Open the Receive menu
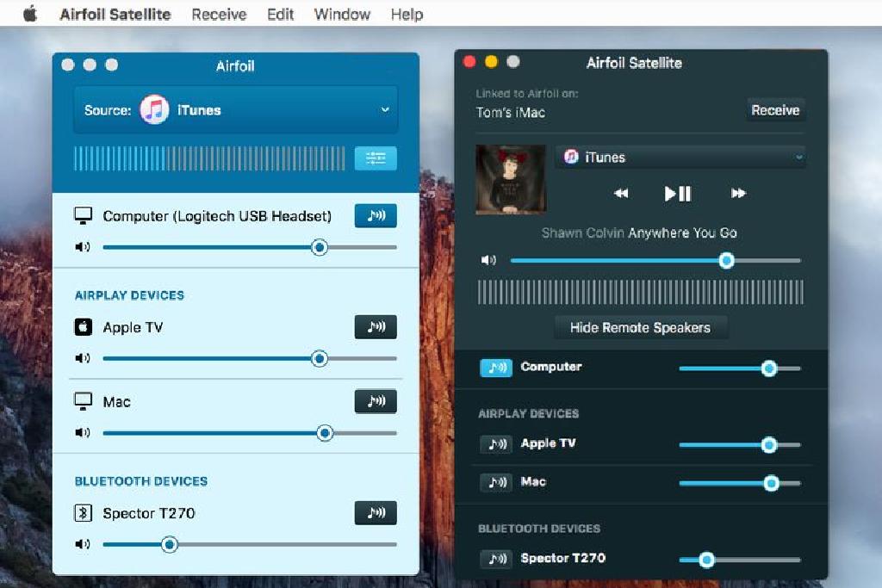The image size is (882, 588). pyautogui.click(x=219, y=14)
